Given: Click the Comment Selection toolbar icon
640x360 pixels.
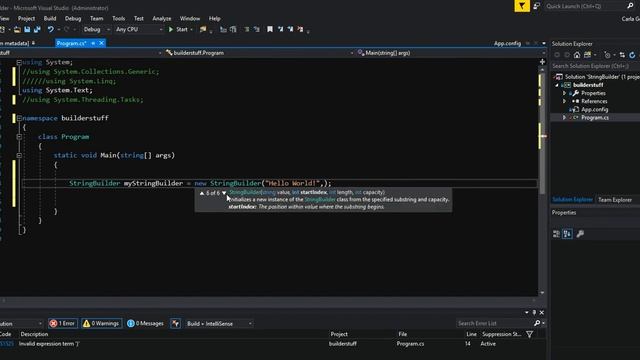Looking at the screenshot, I should [247, 29].
